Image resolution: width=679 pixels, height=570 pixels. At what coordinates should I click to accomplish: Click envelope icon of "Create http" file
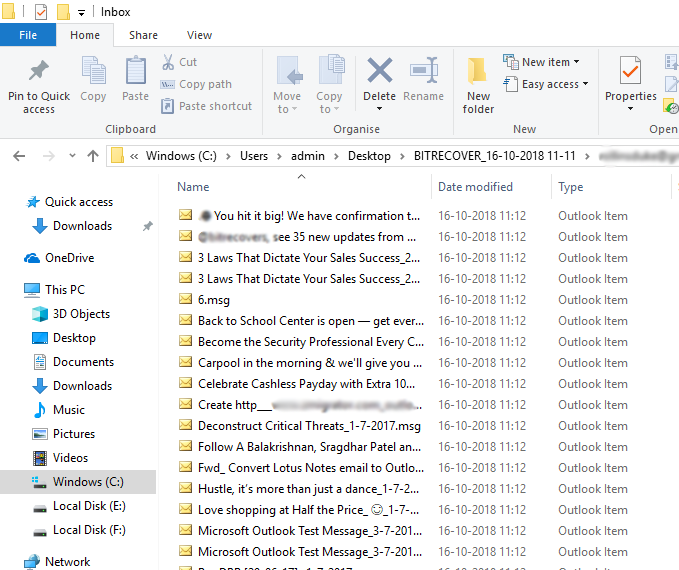coord(185,404)
